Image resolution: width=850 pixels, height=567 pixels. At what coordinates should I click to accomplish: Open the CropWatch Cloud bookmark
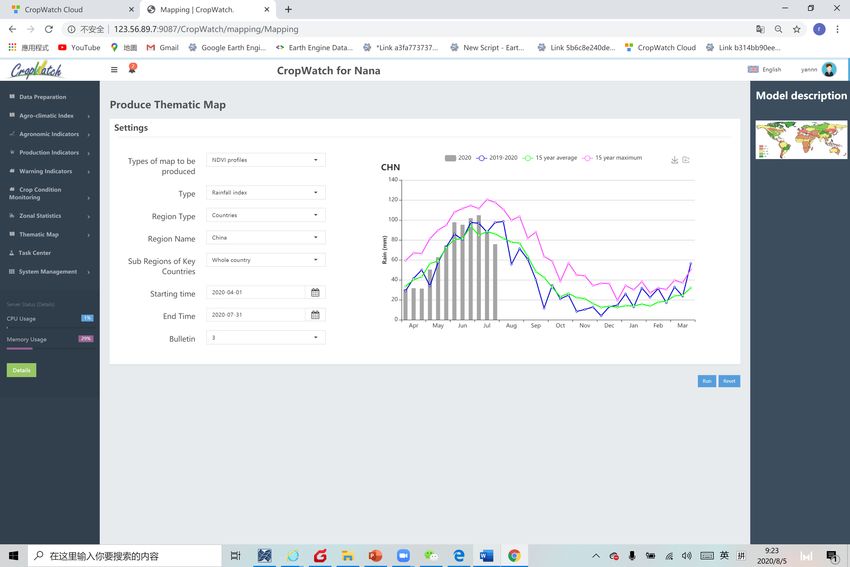(x=660, y=48)
